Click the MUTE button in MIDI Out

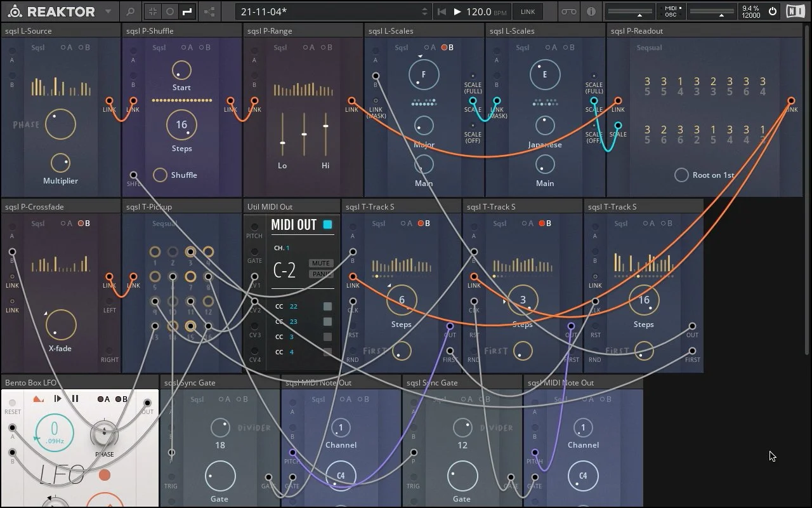click(321, 263)
